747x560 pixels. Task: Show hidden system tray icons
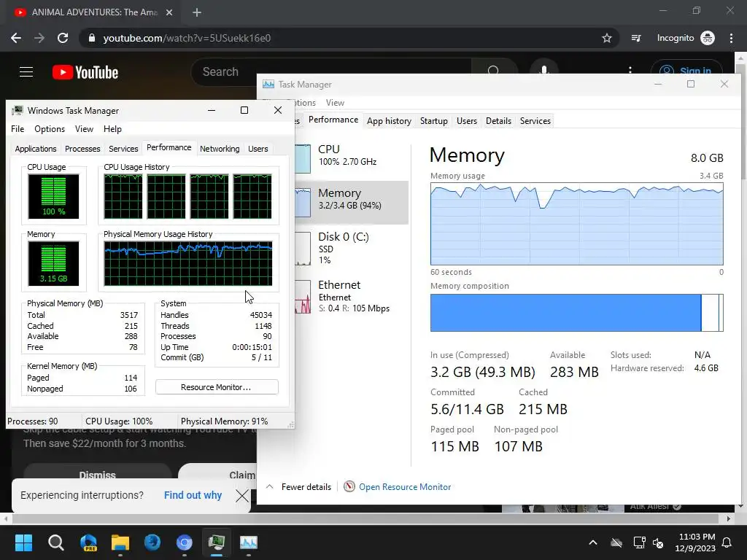pos(593,542)
